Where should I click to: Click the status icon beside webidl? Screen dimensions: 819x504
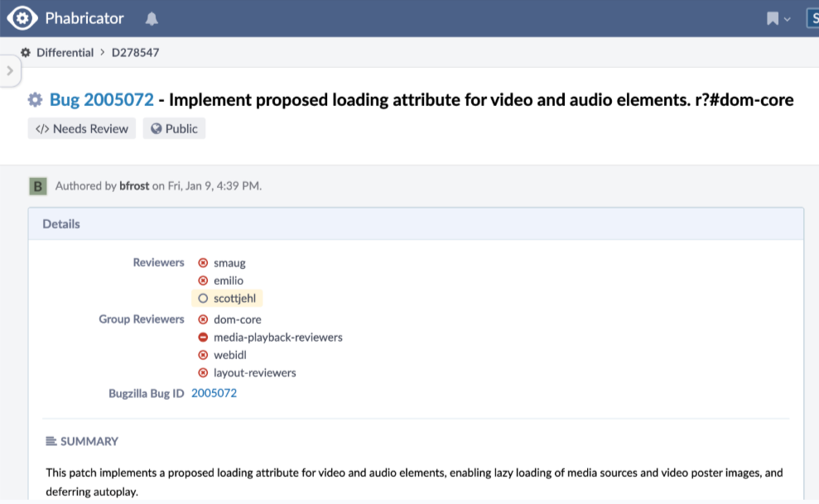(x=203, y=355)
